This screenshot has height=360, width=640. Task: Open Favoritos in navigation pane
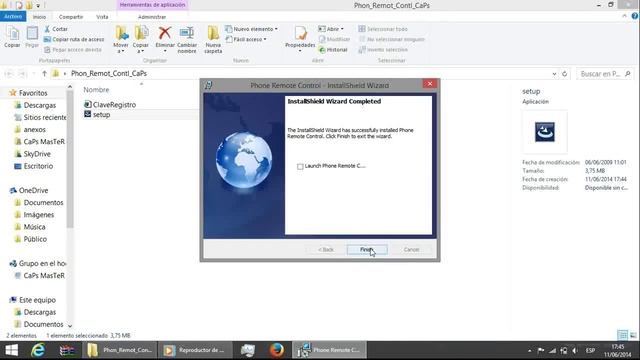point(28,93)
